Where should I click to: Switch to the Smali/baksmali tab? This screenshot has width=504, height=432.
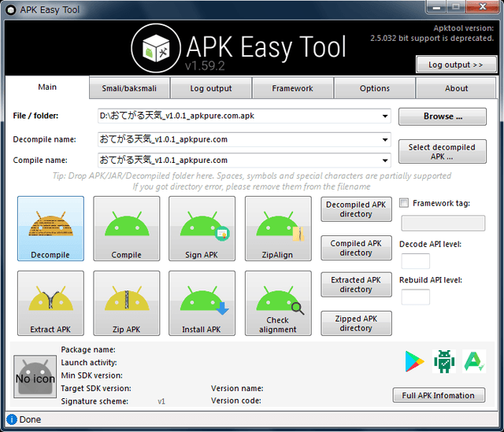[x=129, y=88]
